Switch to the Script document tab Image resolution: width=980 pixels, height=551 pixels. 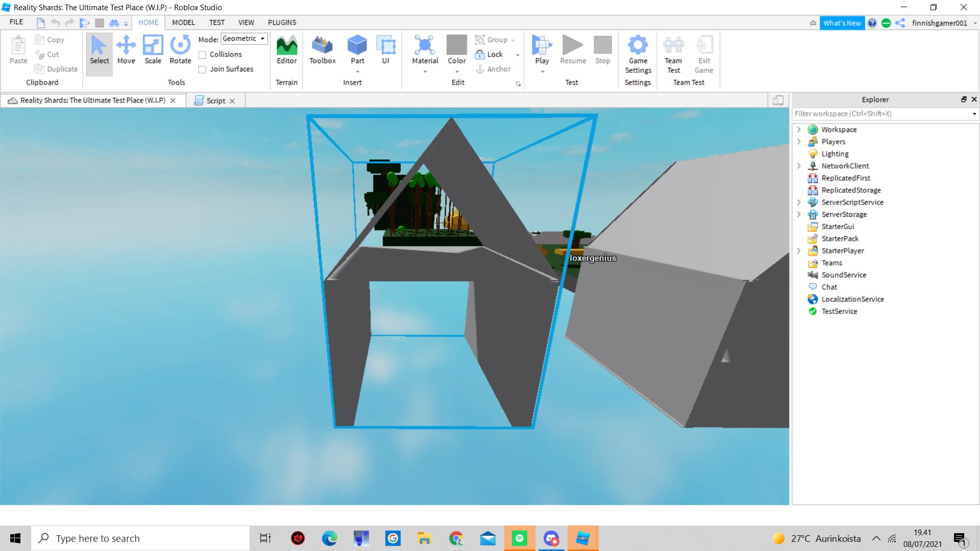[x=215, y=101]
